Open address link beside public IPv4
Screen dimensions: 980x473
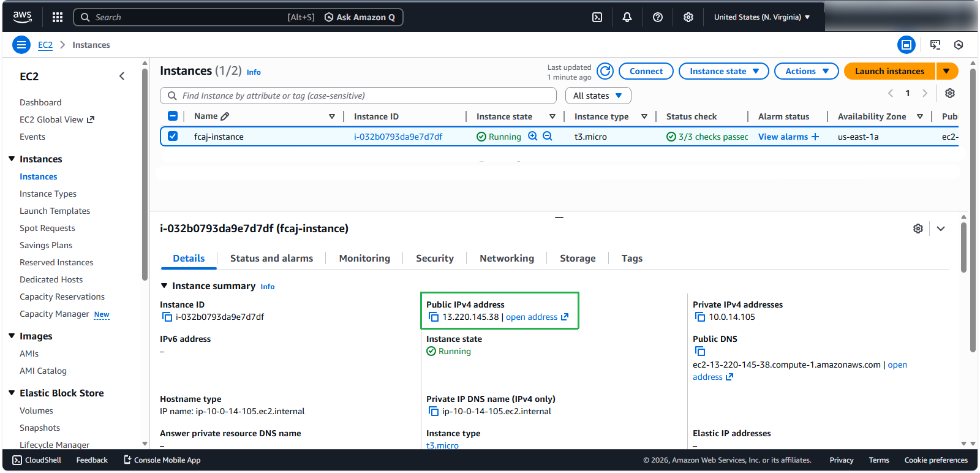point(537,317)
